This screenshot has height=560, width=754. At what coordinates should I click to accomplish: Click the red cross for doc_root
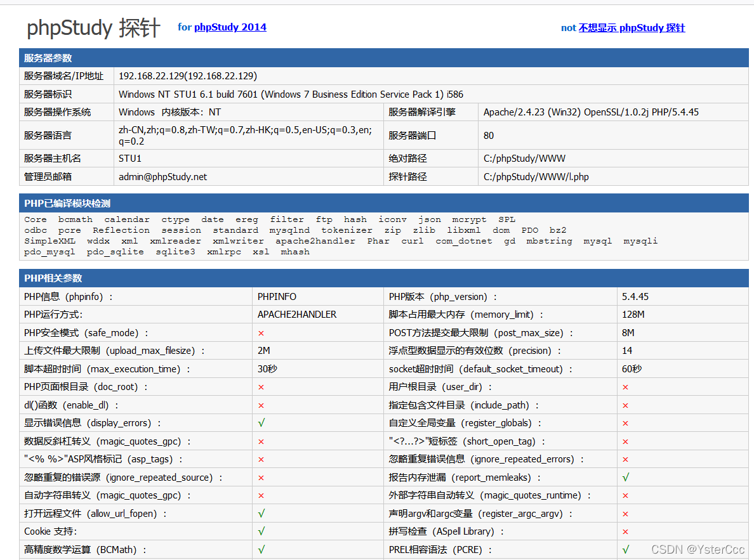[x=261, y=387]
